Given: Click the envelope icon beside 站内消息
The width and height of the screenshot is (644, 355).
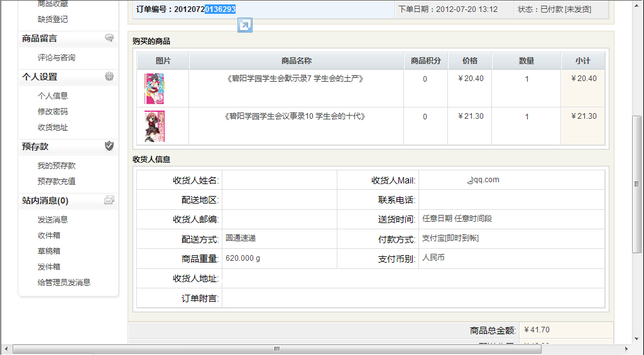Looking at the screenshot, I should coord(109,200).
